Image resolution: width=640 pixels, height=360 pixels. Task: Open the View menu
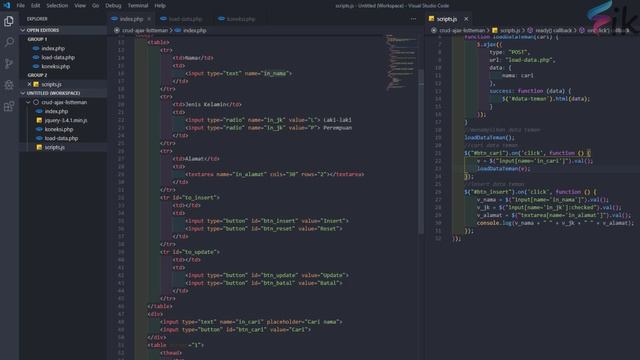[80, 6]
